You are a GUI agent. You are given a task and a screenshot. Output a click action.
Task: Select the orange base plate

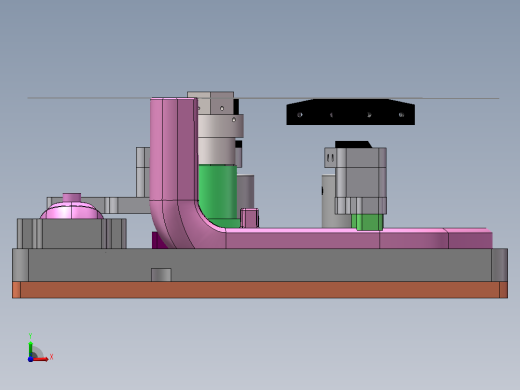click(260, 290)
